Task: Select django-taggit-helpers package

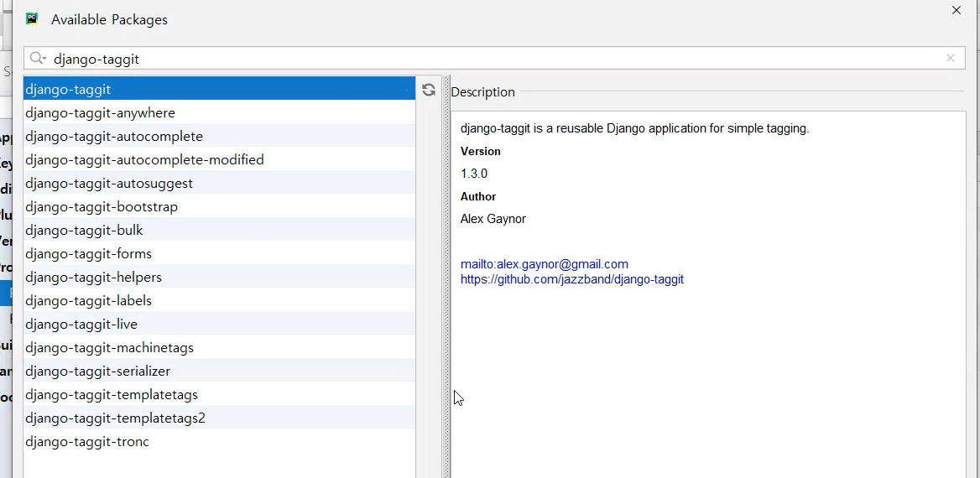Action: coord(219,277)
